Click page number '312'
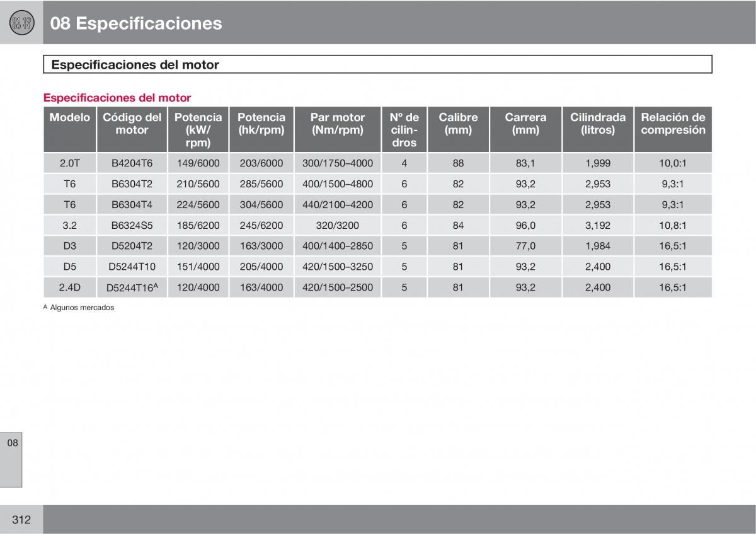The width and height of the screenshot is (756, 534). click(21, 519)
